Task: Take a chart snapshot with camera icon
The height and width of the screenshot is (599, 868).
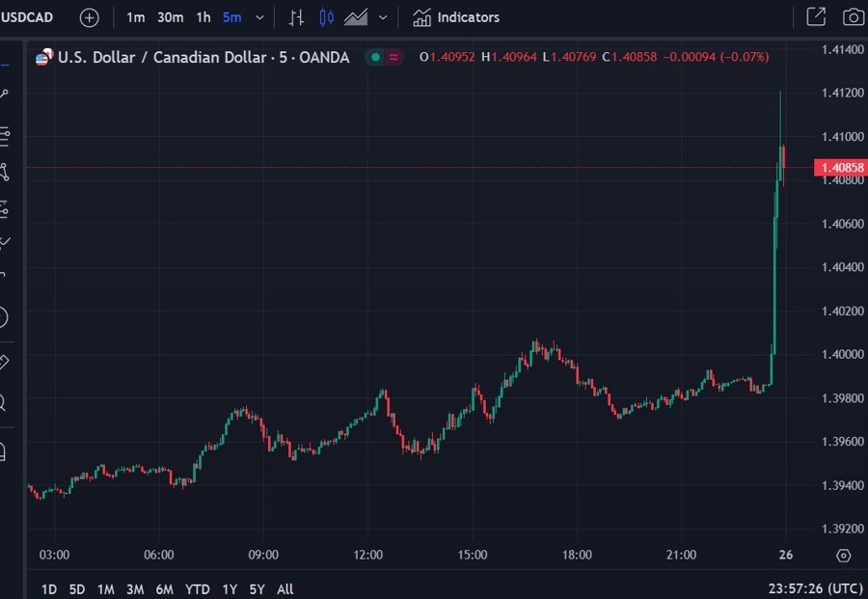Action: [x=853, y=17]
